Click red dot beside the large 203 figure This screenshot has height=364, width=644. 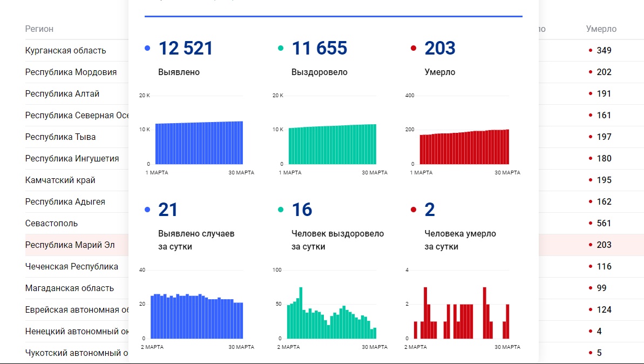tap(413, 49)
